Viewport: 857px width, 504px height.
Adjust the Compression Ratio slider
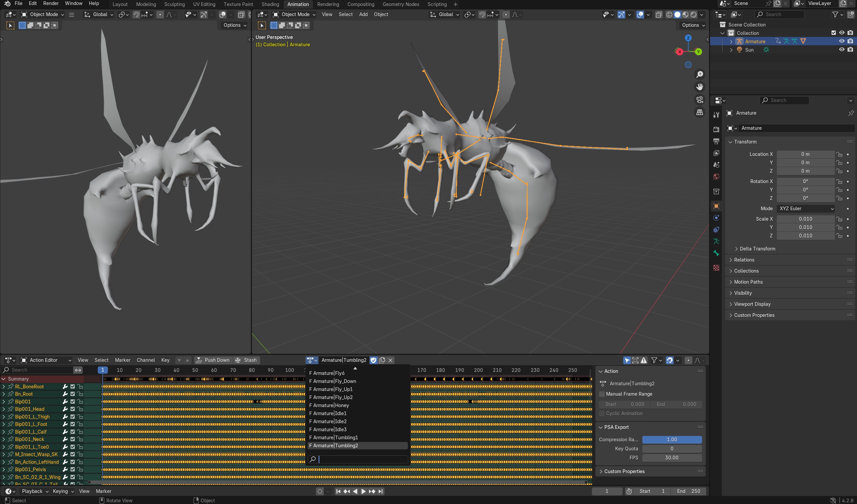[672, 439]
